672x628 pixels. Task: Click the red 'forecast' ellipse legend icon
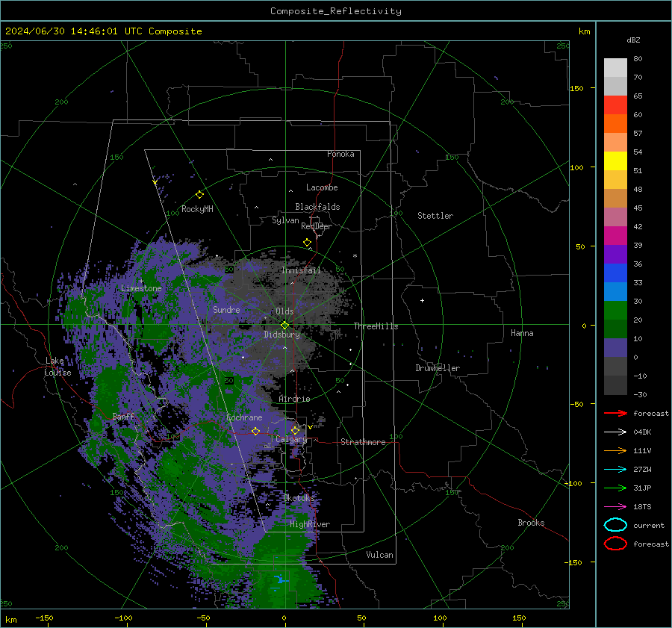click(615, 544)
